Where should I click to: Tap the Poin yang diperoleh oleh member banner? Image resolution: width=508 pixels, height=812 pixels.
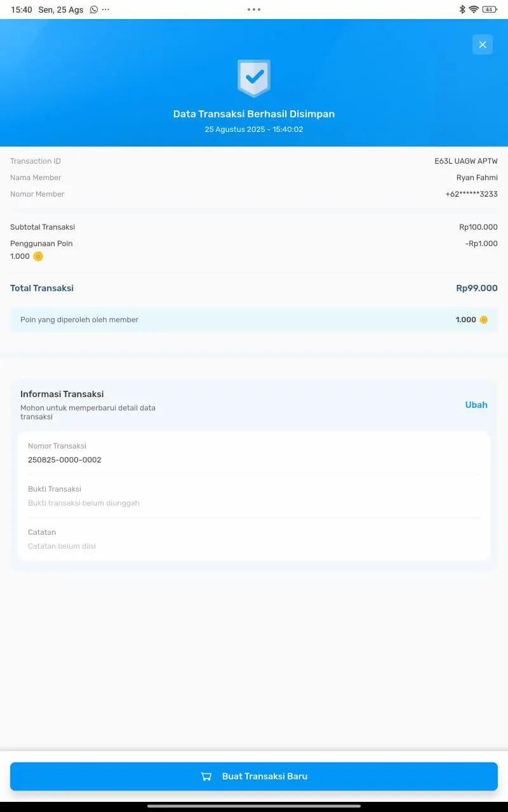pyautogui.click(x=254, y=320)
